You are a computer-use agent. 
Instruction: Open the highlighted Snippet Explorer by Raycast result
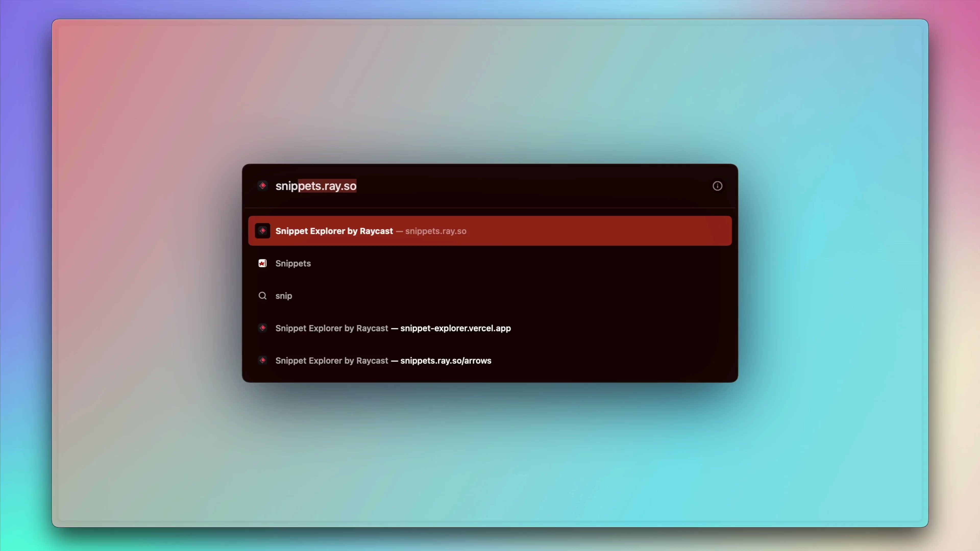pyautogui.click(x=334, y=231)
